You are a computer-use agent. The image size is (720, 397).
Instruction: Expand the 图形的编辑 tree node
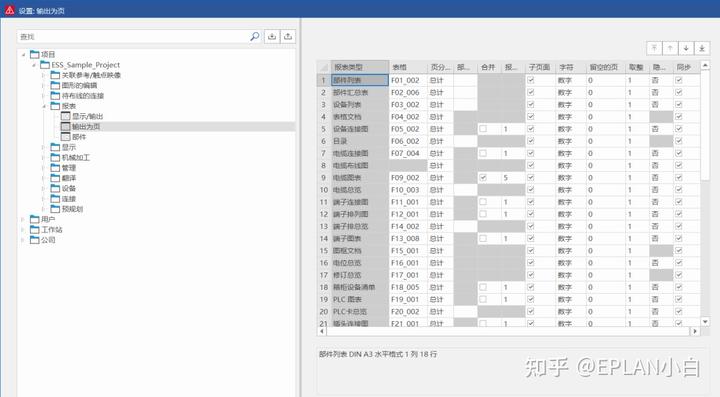(44, 85)
